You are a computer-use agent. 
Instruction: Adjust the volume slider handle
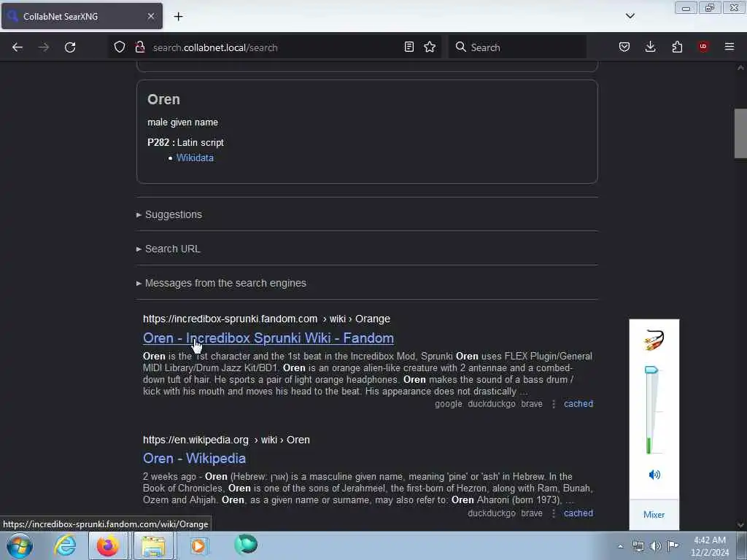651,370
